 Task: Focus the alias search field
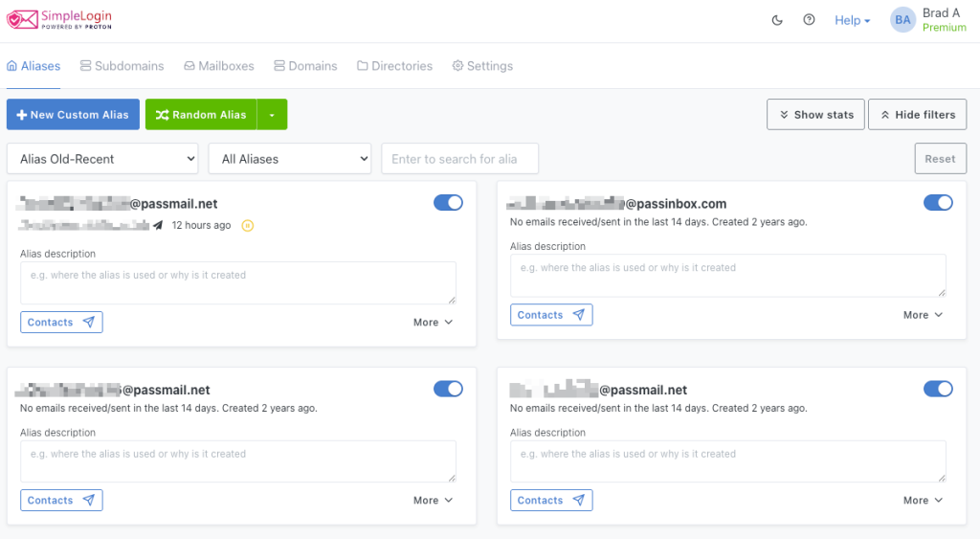(x=460, y=159)
